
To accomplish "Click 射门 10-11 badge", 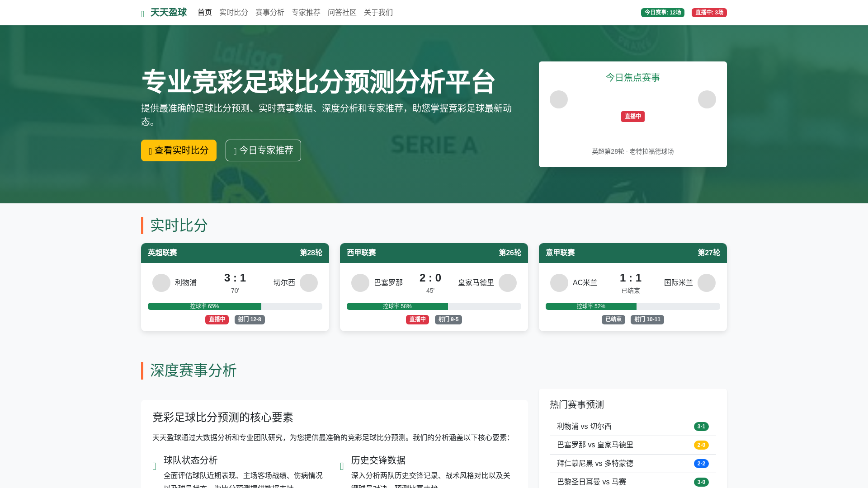I will [647, 319].
